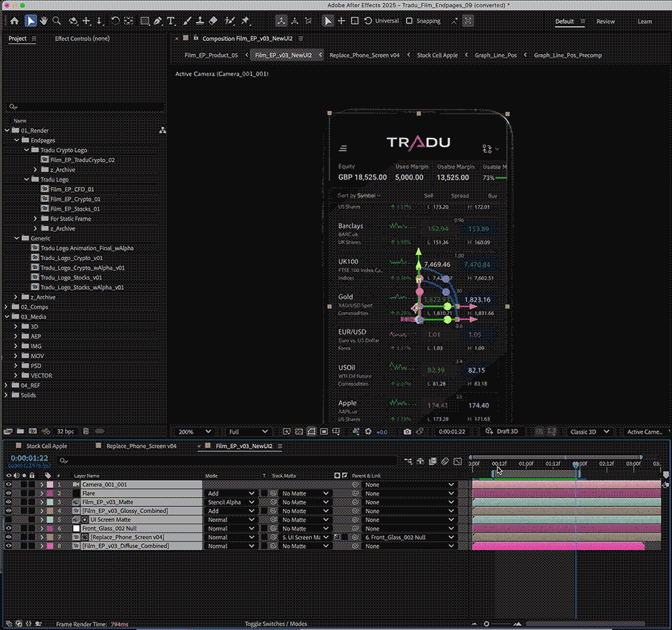Open the Effect Controls panel tab
This screenshot has width=672, height=630.
pyautogui.click(x=82, y=38)
